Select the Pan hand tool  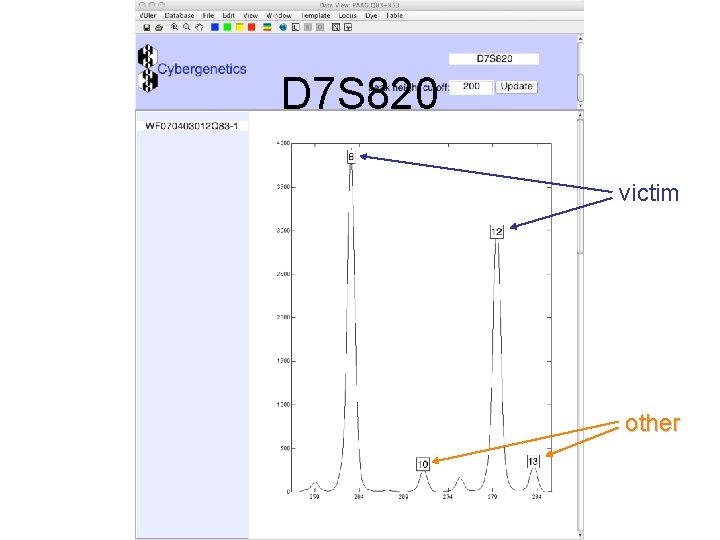coord(199,28)
